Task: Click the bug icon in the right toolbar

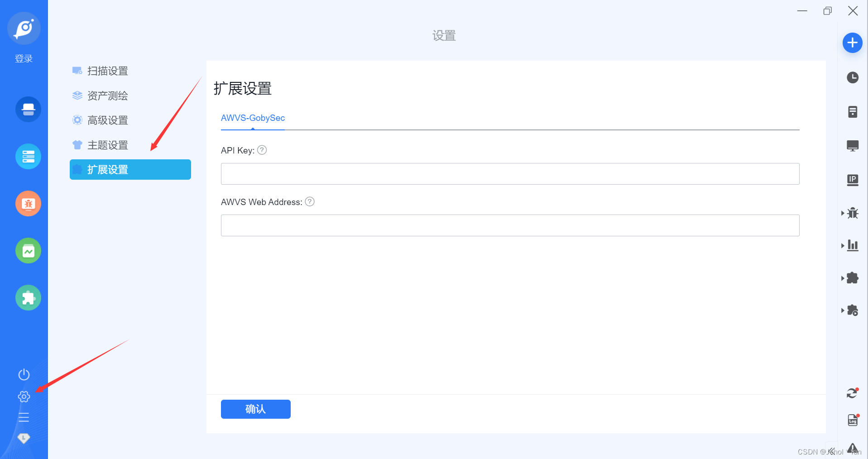Action: [853, 213]
